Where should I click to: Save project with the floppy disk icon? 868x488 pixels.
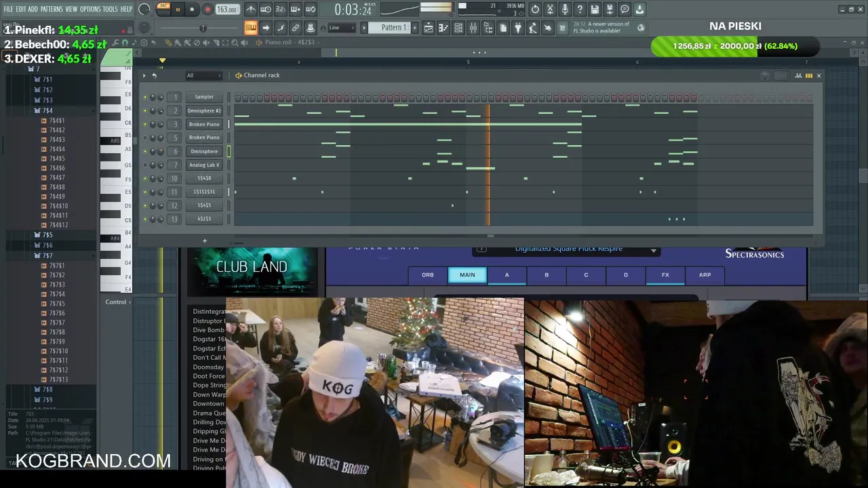(x=595, y=9)
